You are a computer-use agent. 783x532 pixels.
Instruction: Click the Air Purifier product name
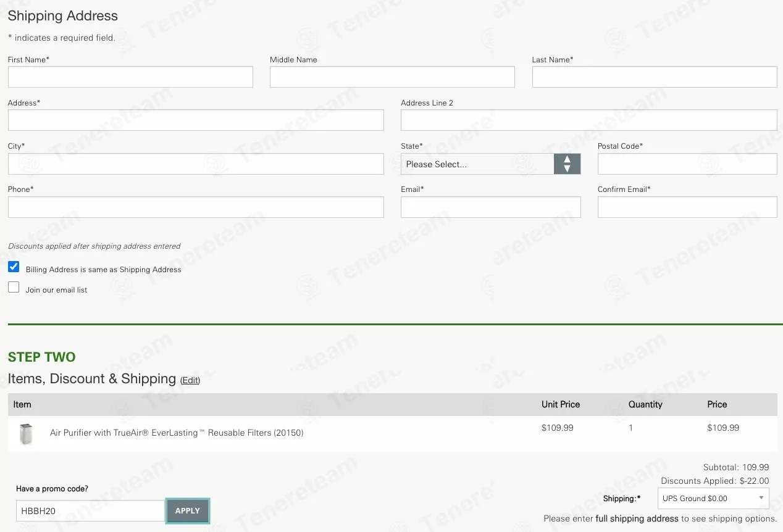click(177, 433)
